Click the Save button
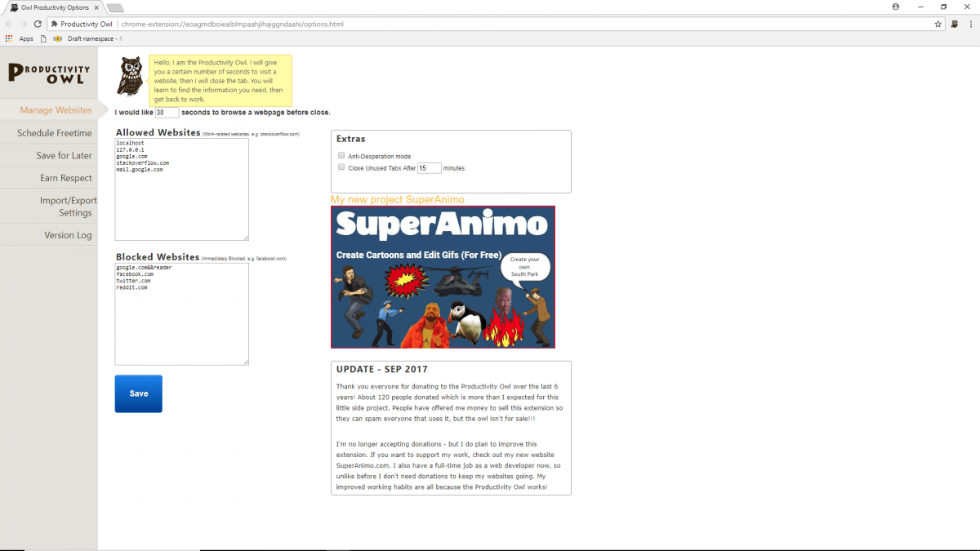The width and height of the screenshot is (980, 551). (x=138, y=393)
